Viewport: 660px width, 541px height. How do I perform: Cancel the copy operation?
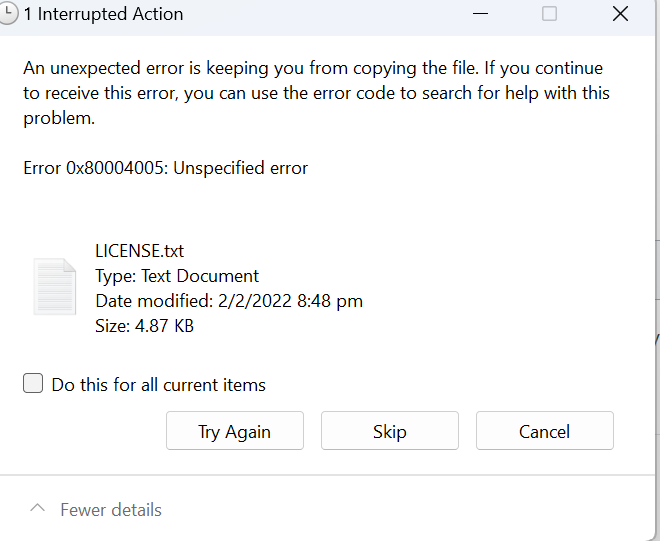tap(544, 432)
